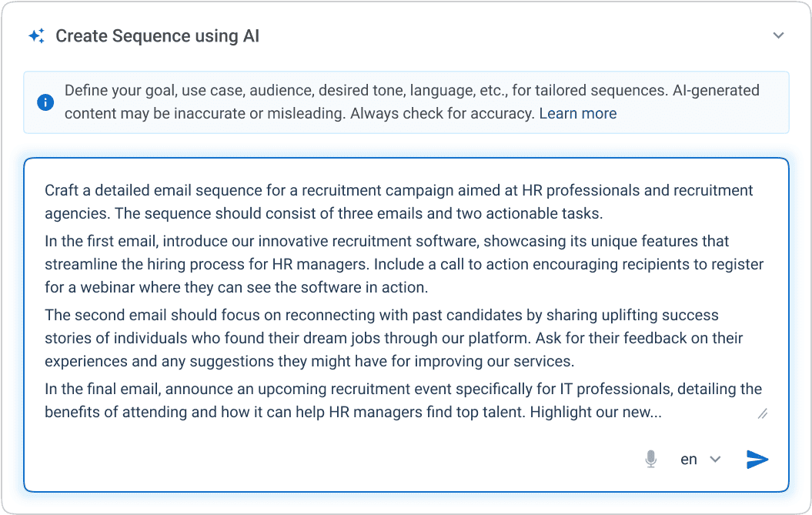Send the prompt with the arrow icon
The width and height of the screenshot is (812, 515).
(x=757, y=460)
